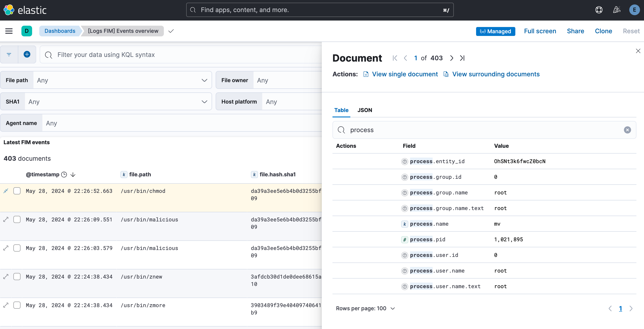Click the [Logs FIM] Events overview breadcrumb
Viewport: 644px width, 329px height.
tap(123, 31)
